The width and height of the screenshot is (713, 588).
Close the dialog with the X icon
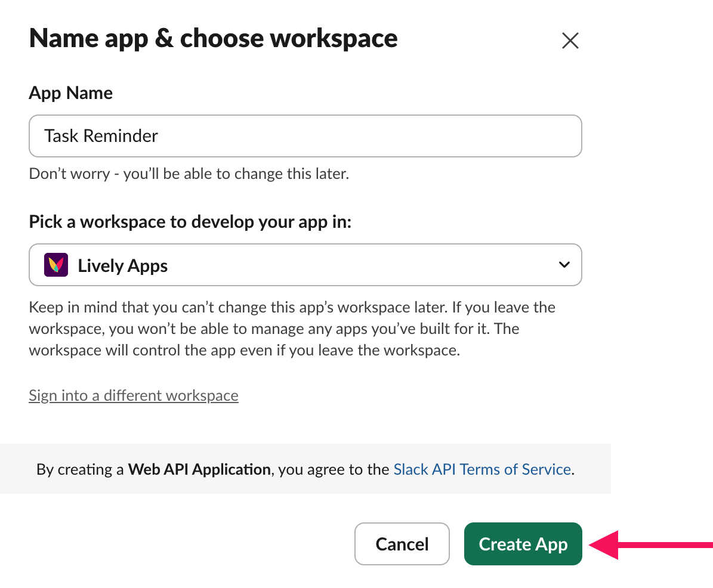pos(570,41)
